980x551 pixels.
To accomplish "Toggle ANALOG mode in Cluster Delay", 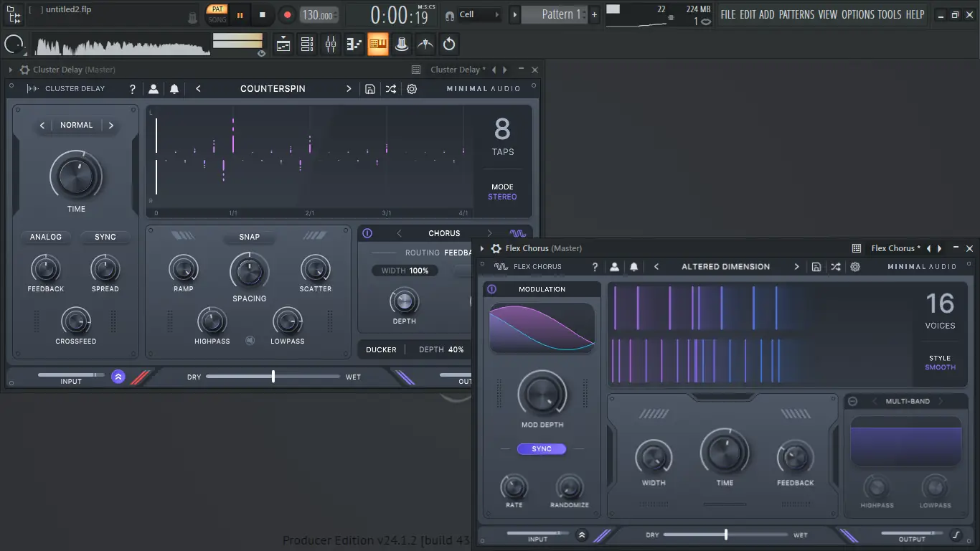I will (46, 237).
